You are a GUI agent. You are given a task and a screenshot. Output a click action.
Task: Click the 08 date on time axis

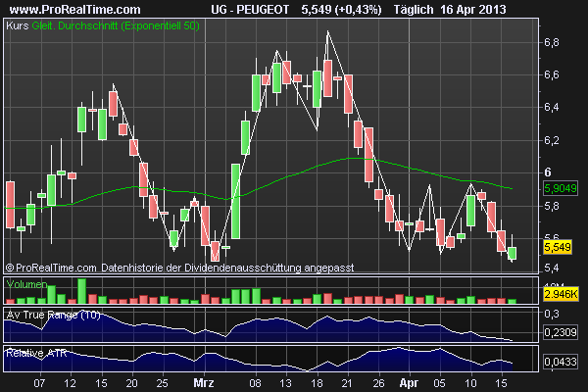coord(256,383)
